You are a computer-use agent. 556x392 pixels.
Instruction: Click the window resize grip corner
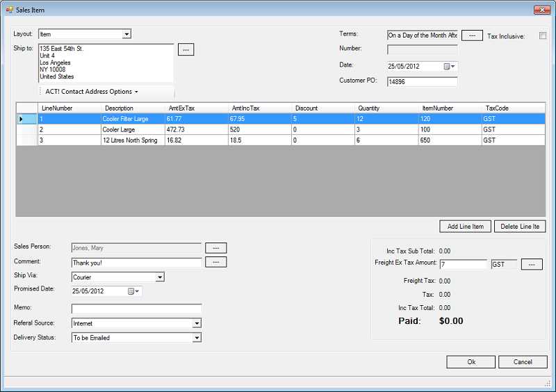[547, 383]
